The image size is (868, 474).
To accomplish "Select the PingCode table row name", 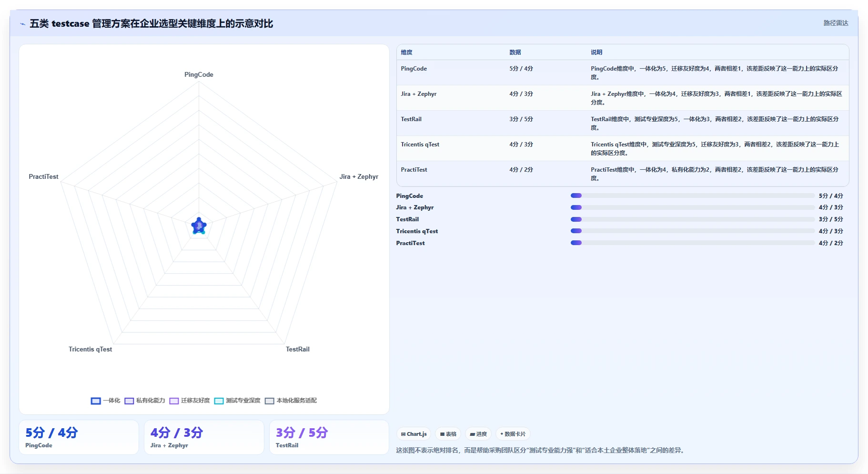I will (414, 69).
